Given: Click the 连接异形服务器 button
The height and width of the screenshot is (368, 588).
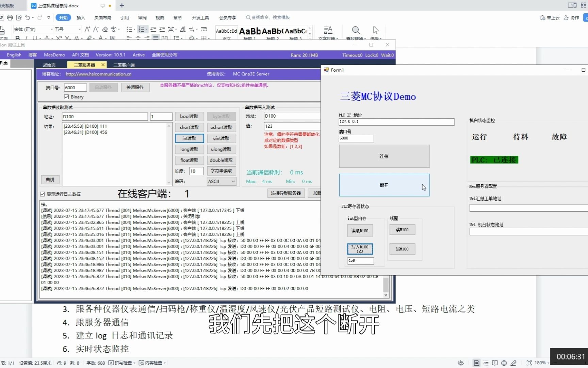Looking at the screenshot, I should coord(286,193).
